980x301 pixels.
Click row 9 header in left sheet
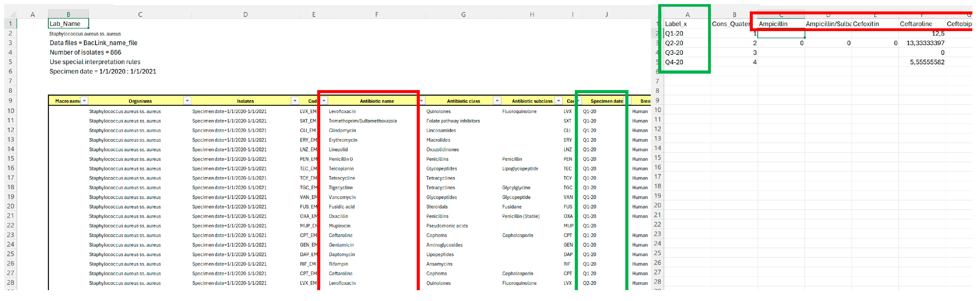(10, 101)
